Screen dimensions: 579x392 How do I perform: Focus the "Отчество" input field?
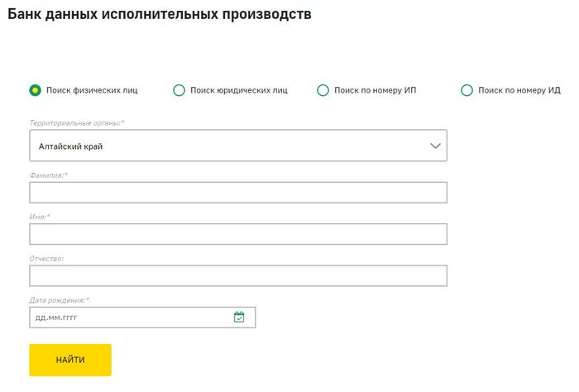pyautogui.click(x=238, y=275)
